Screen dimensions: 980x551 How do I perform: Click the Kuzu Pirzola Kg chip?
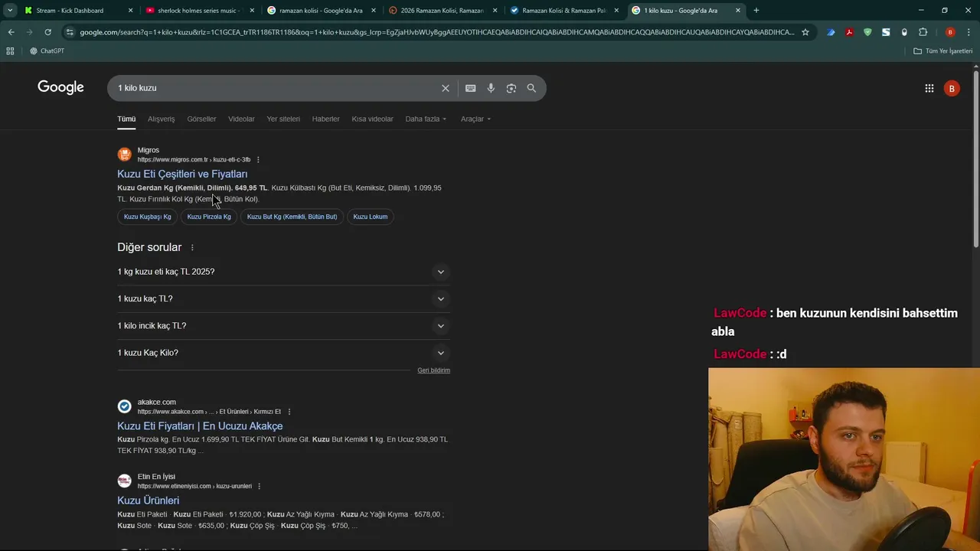point(209,217)
